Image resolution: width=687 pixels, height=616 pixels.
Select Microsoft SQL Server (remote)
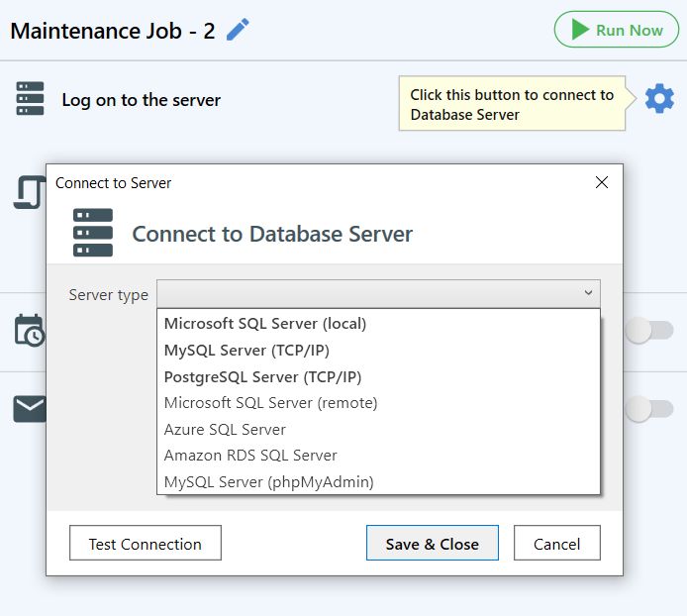pyautogui.click(x=270, y=403)
